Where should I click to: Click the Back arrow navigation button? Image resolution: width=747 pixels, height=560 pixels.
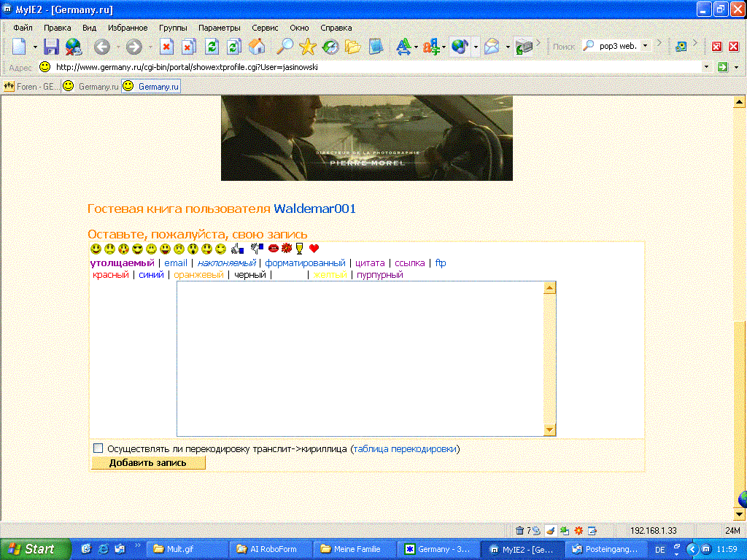point(102,47)
